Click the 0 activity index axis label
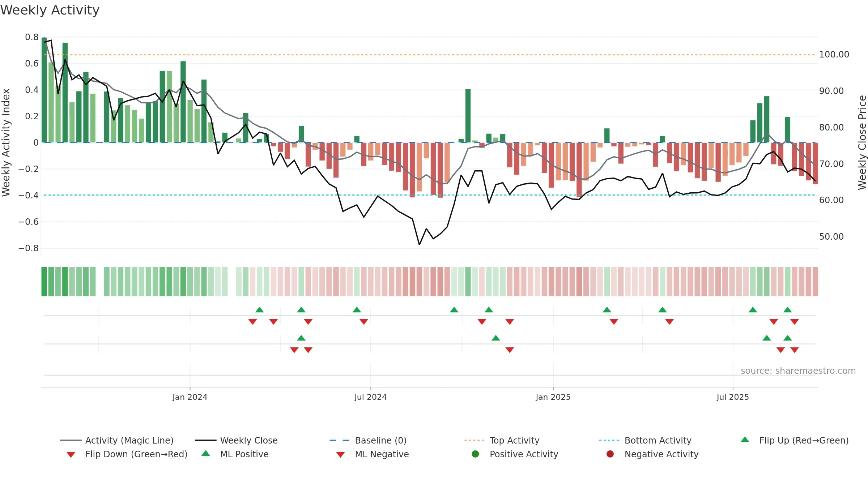Image resolution: width=868 pixels, height=488 pixels. (36, 142)
